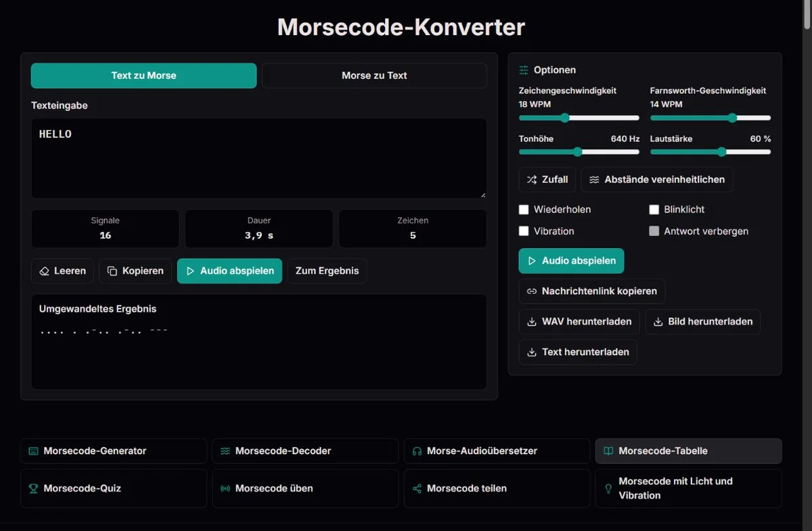Click the link icon on Nachrichtenlink kopieren
This screenshot has height=531, width=812.
532,292
